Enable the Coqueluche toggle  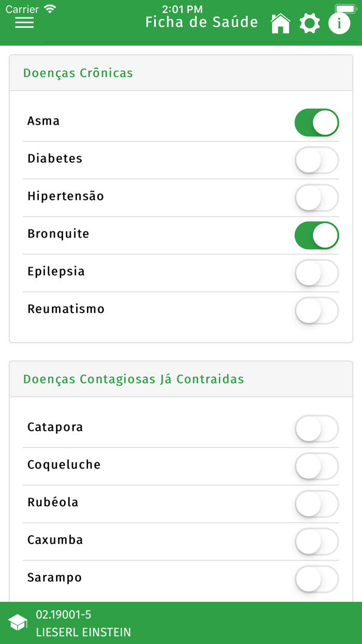pyautogui.click(x=316, y=466)
